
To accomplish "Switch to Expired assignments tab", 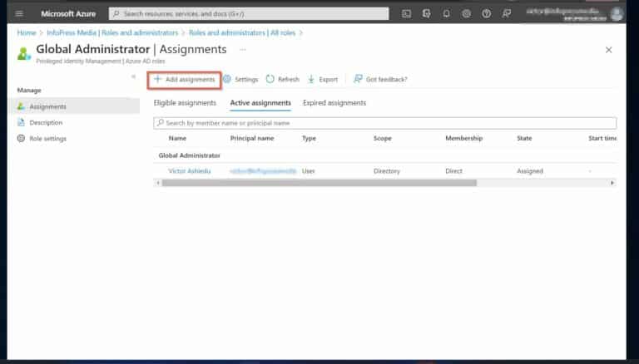I will tap(334, 103).
